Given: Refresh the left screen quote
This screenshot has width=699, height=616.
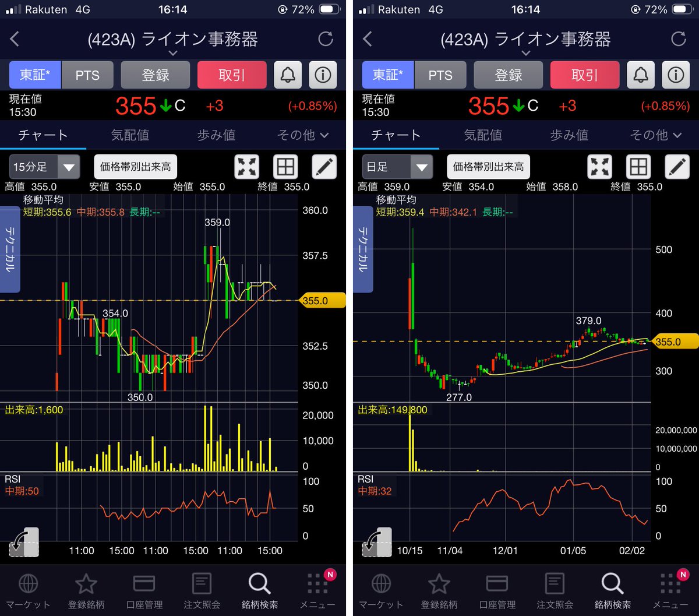Looking at the screenshot, I should tap(326, 39).
